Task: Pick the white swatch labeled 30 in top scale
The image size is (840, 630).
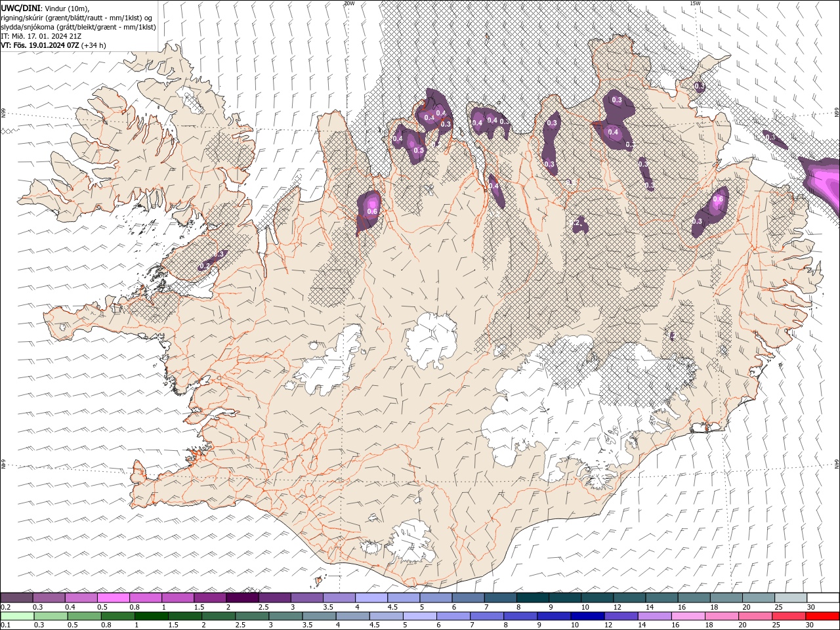Action: (x=823, y=598)
